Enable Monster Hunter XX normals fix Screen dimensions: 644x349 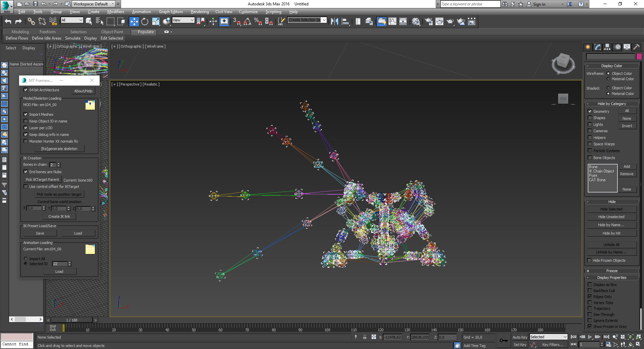[26, 141]
